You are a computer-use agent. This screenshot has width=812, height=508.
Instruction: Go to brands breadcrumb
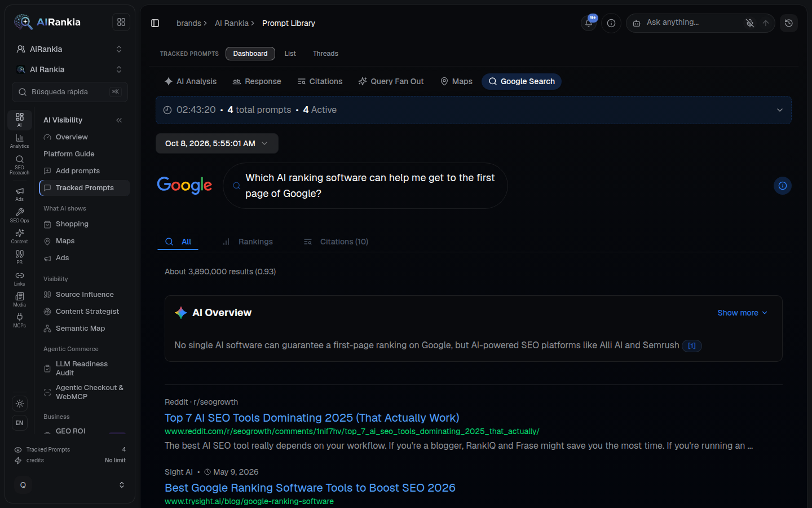pos(188,23)
